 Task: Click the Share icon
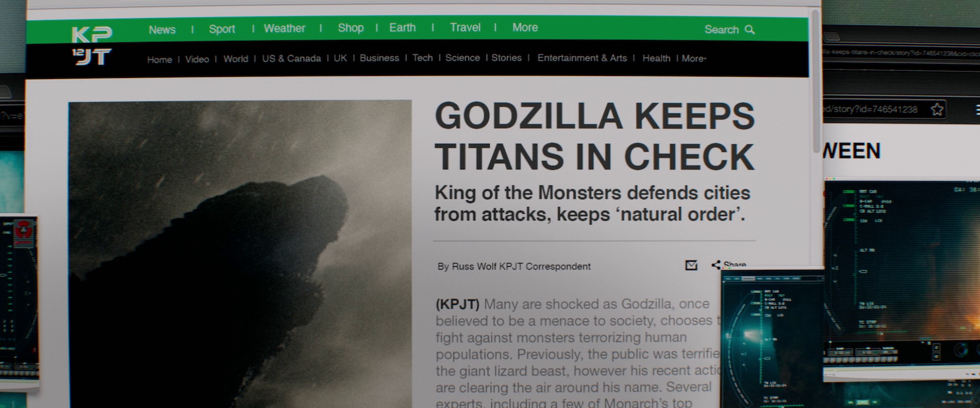coord(716,265)
